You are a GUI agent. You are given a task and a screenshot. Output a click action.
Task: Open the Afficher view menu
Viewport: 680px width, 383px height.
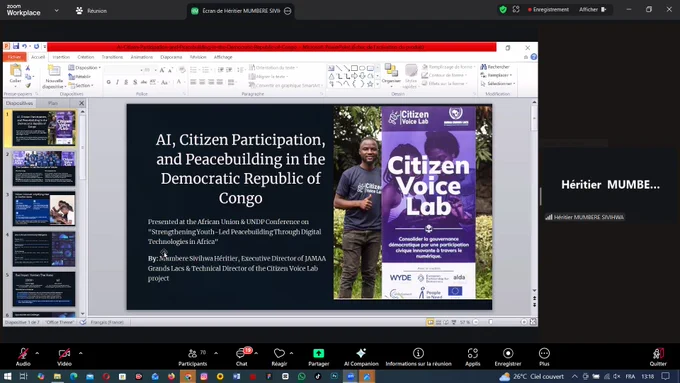click(593, 10)
